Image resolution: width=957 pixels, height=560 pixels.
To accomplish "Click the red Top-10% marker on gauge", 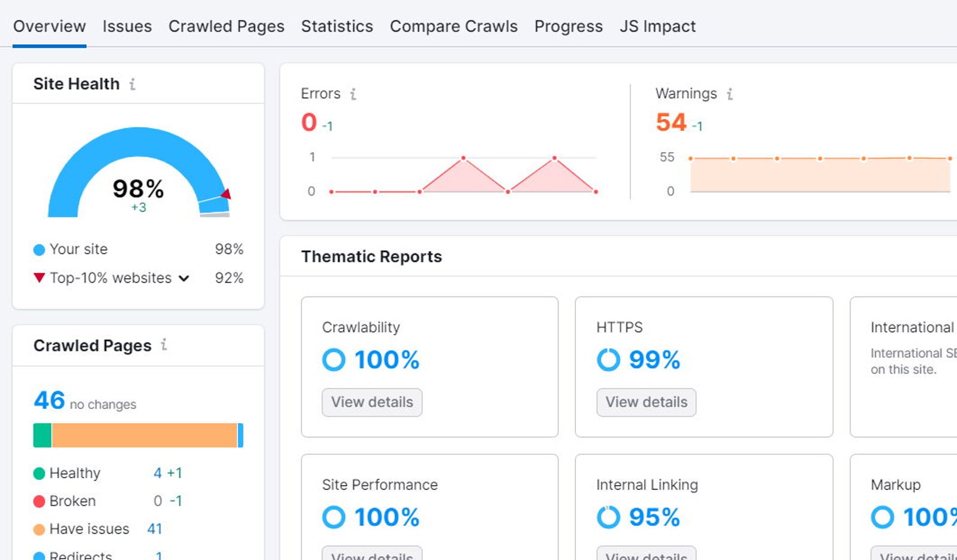I will pos(226,194).
